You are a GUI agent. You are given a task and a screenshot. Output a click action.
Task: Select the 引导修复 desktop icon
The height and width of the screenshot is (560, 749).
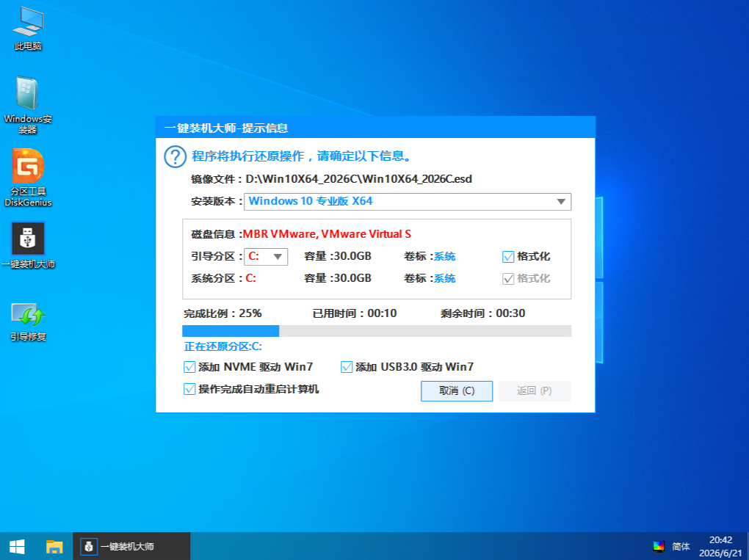28,321
